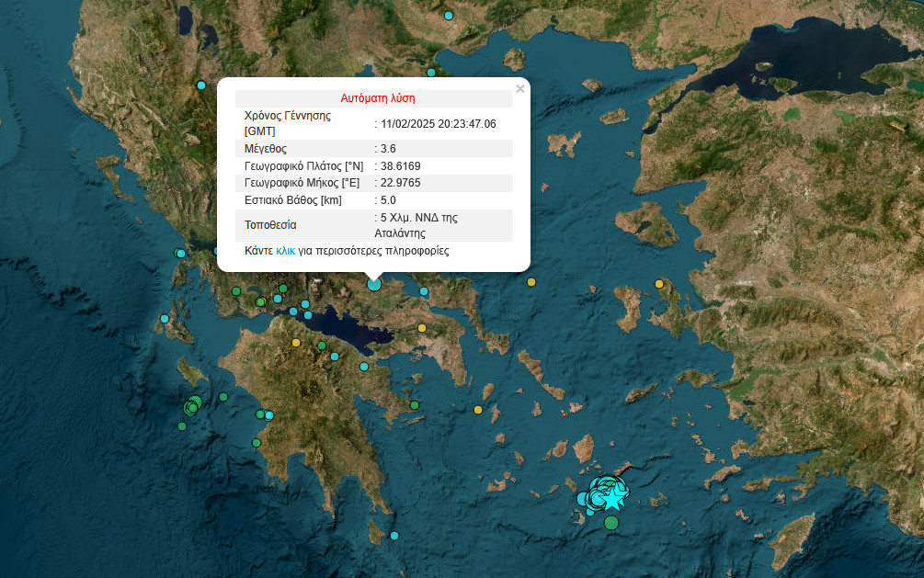The width and height of the screenshot is (924, 578).
Task: Click the green marker cluster near Zakynthos
Action: coord(192,404)
